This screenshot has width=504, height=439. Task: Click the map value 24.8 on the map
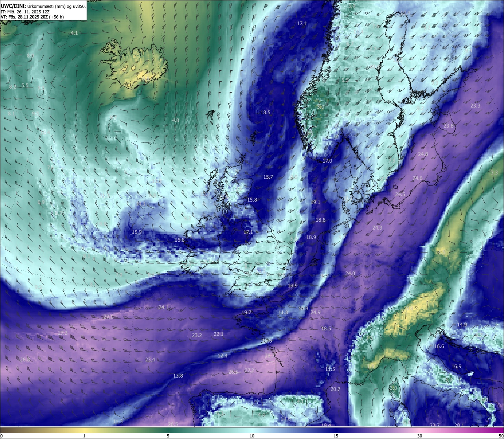pyautogui.click(x=423, y=154)
